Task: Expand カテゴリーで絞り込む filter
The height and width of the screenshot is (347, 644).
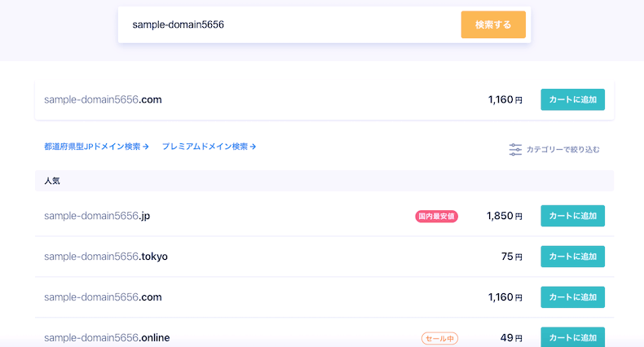Action: pos(554,149)
